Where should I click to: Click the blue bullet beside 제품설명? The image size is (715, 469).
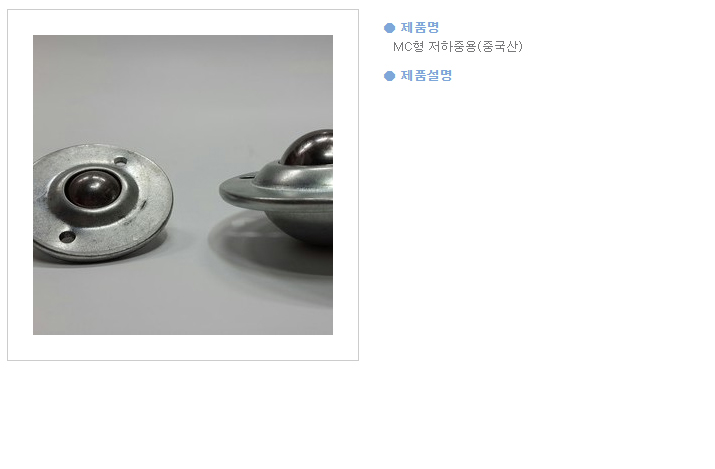389,76
